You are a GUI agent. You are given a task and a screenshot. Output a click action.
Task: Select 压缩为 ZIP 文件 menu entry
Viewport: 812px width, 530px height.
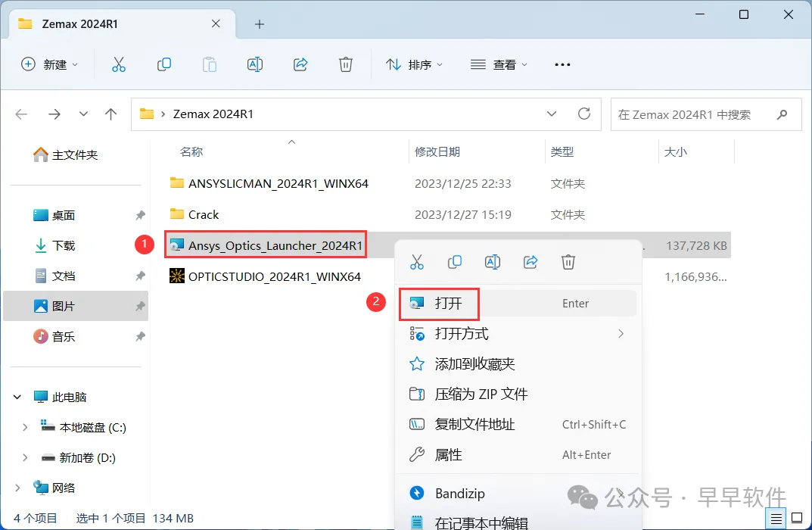(x=518, y=394)
